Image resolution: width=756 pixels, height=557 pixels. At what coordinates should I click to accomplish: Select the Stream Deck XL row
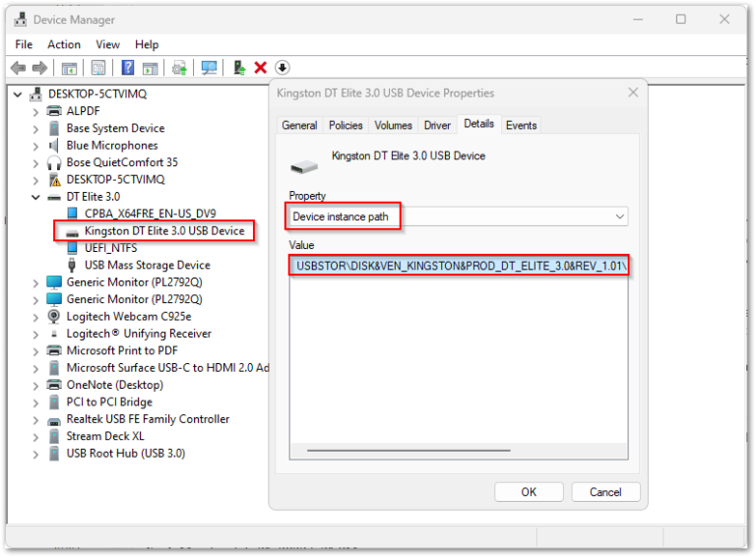coord(105,436)
